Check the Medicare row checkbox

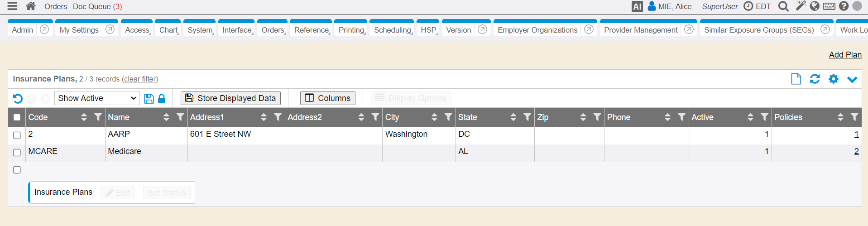[x=17, y=152]
